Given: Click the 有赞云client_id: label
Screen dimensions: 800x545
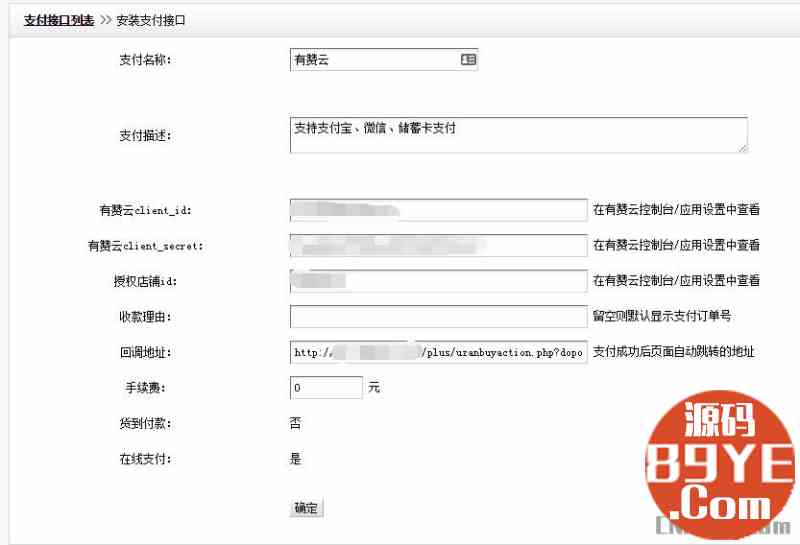Looking at the screenshot, I should pyautogui.click(x=145, y=210).
